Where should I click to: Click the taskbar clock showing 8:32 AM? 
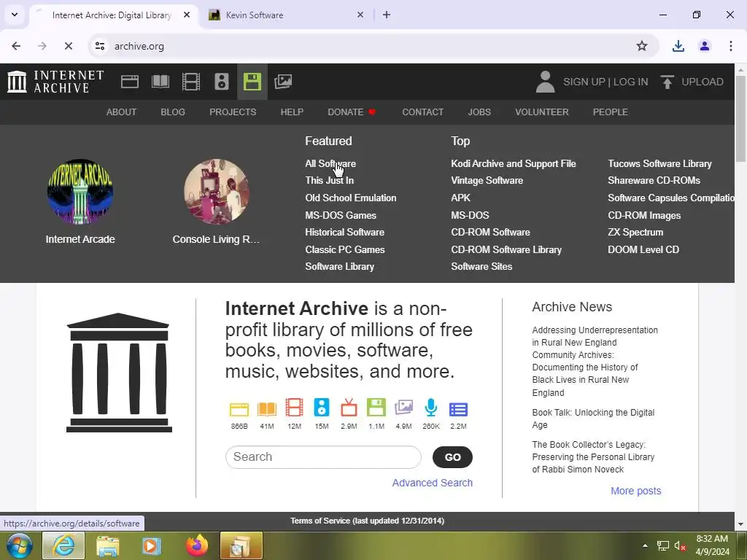pyautogui.click(x=712, y=545)
